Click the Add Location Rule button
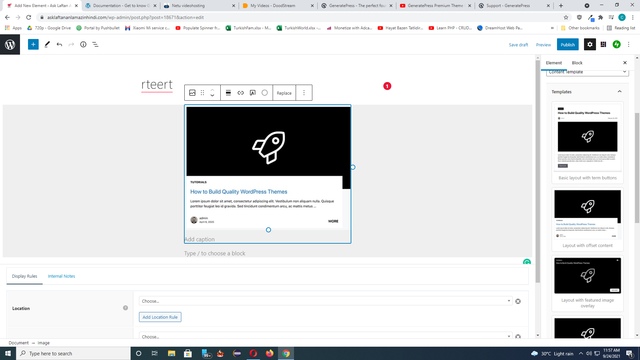Viewport: 640px width, 360px height. [160, 317]
